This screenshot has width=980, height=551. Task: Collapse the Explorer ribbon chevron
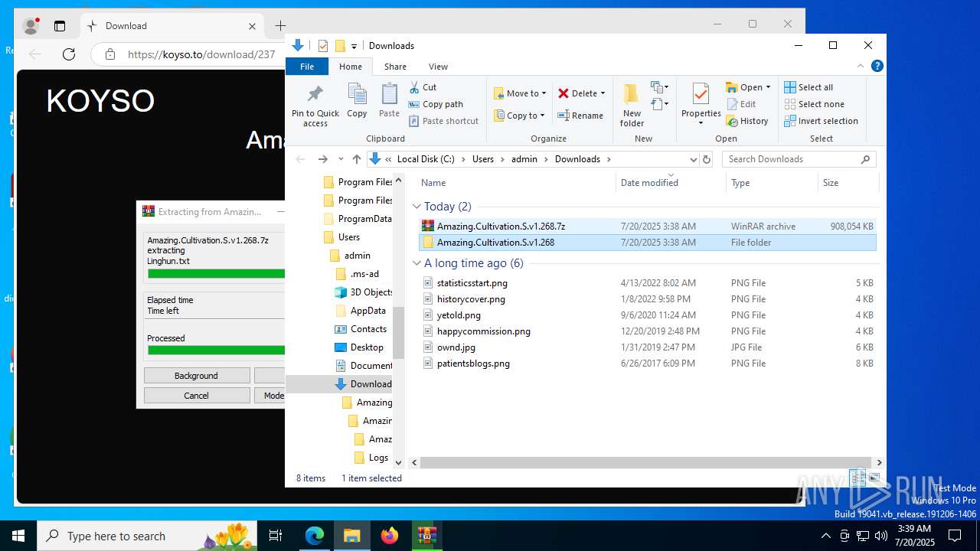[x=862, y=67]
